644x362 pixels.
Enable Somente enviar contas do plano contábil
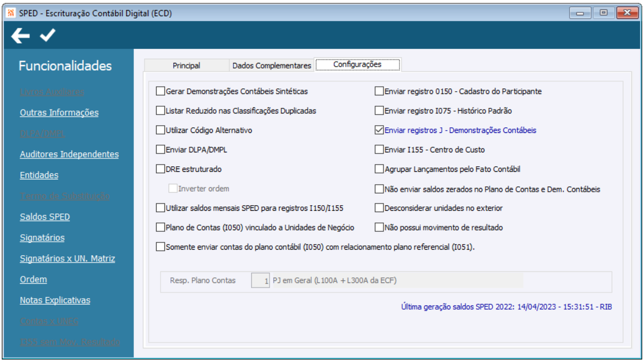[161, 247]
